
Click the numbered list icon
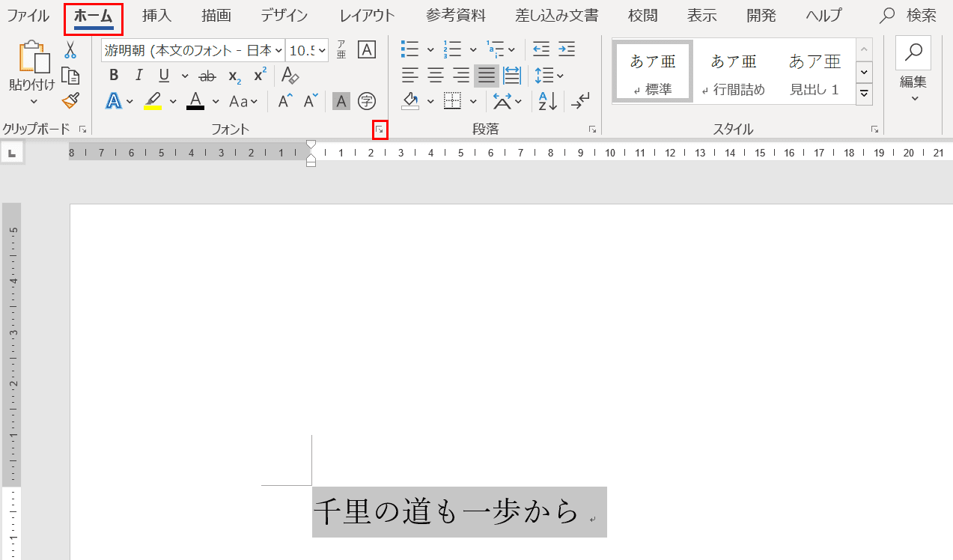point(452,50)
